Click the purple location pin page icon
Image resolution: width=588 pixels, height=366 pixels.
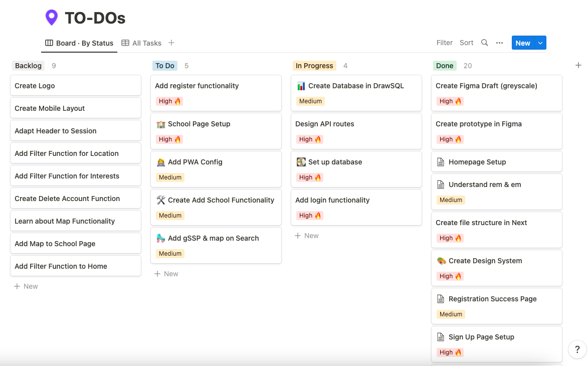tap(51, 17)
